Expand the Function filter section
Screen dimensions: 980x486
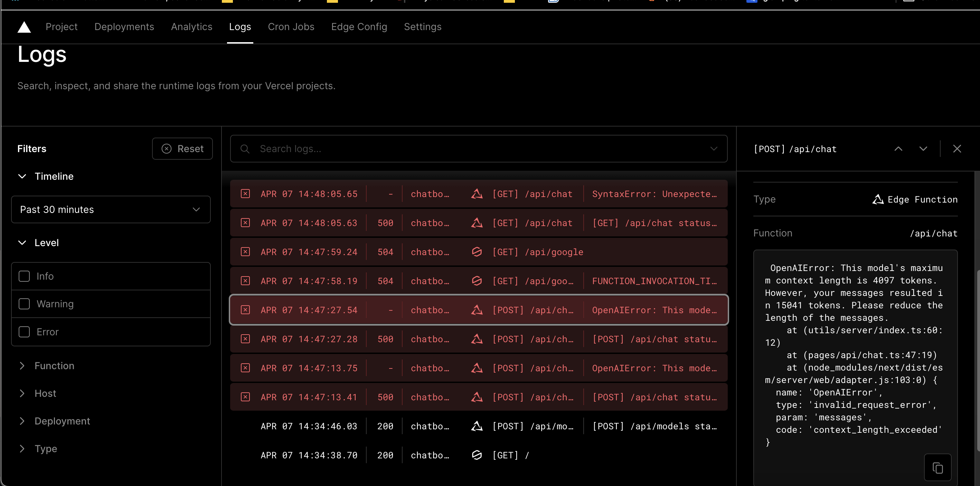(22, 365)
